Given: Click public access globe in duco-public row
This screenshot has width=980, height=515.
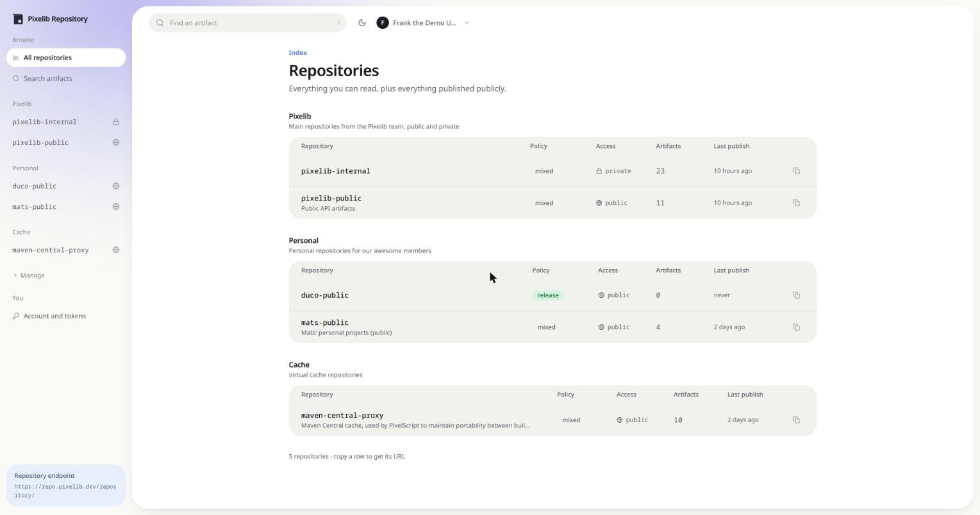Looking at the screenshot, I should coord(601,295).
